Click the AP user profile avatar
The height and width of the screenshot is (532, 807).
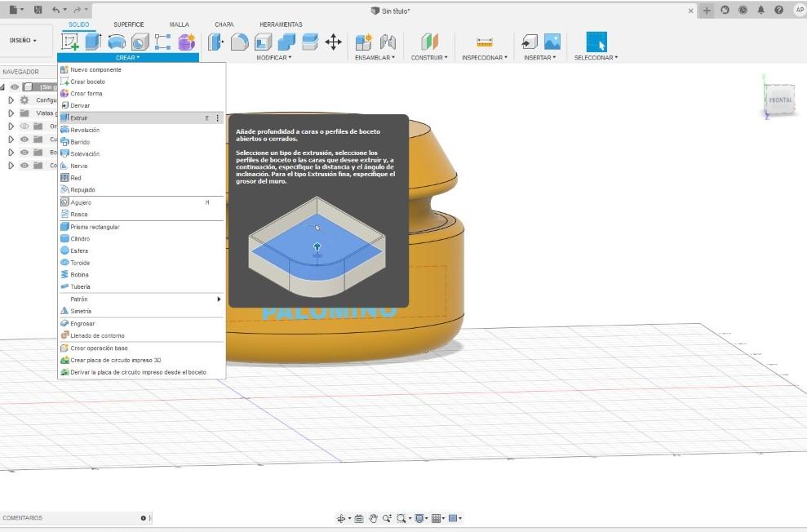coord(800,10)
